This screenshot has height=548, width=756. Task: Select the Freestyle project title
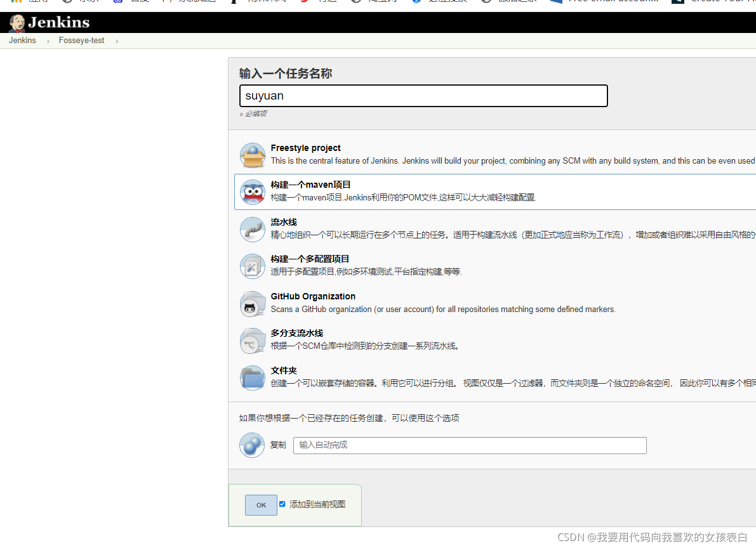point(306,148)
